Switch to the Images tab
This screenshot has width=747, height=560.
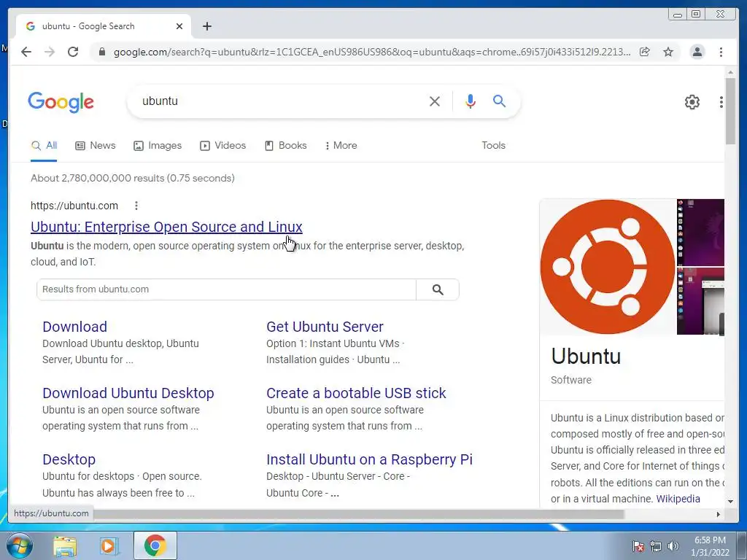pos(158,146)
